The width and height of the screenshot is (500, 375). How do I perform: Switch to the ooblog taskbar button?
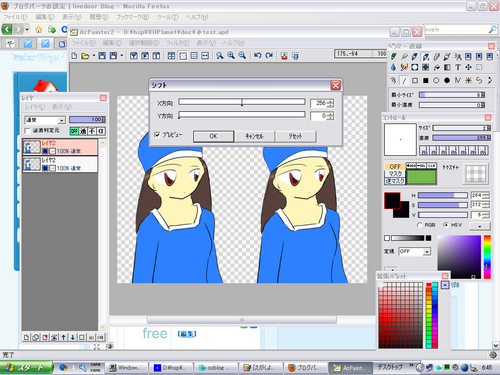(216, 368)
